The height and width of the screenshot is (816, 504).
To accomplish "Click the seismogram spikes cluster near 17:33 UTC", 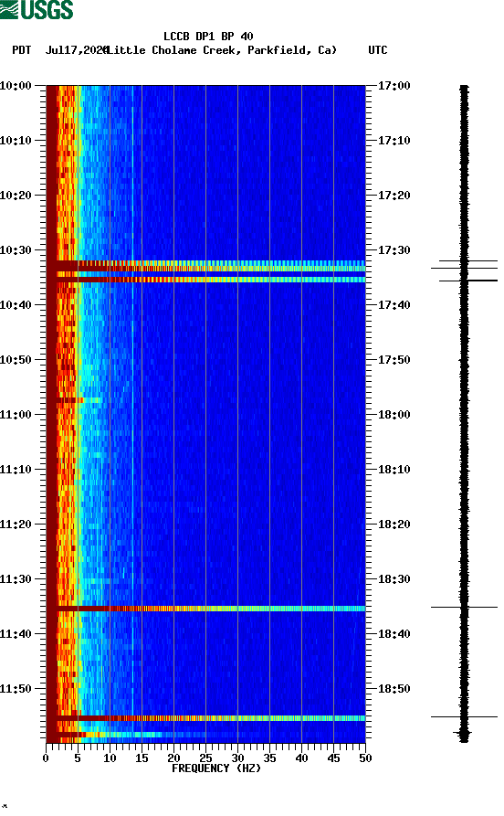I will click(464, 270).
